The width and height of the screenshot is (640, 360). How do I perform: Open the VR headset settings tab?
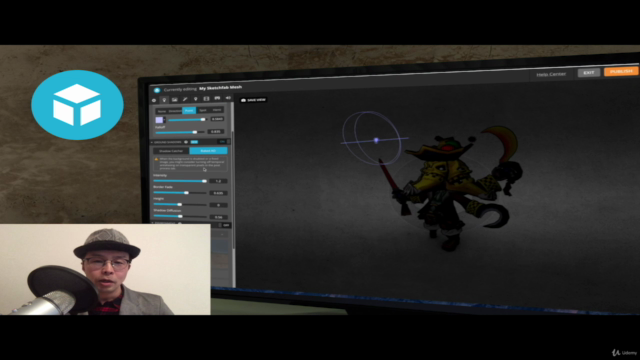tap(217, 98)
